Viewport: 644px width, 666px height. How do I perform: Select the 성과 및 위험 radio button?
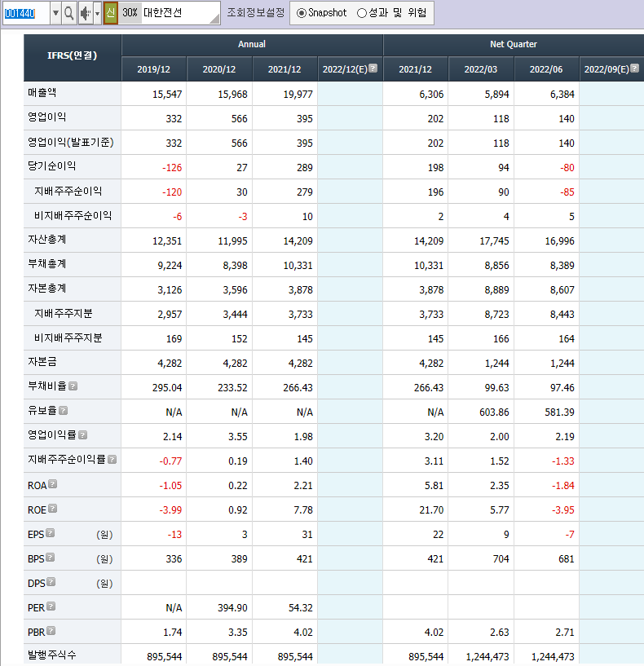[361, 13]
